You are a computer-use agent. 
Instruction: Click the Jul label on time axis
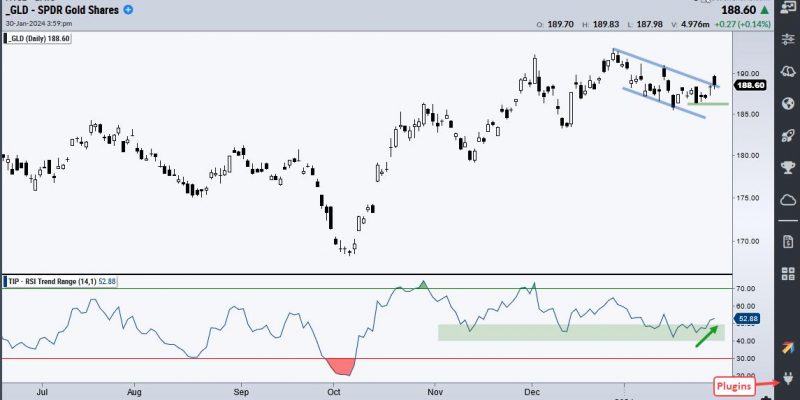42,393
